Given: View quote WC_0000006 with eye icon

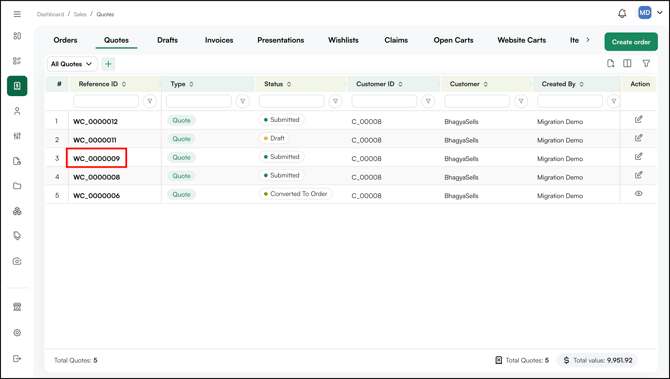Looking at the screenshot, I should coord(638,194).
